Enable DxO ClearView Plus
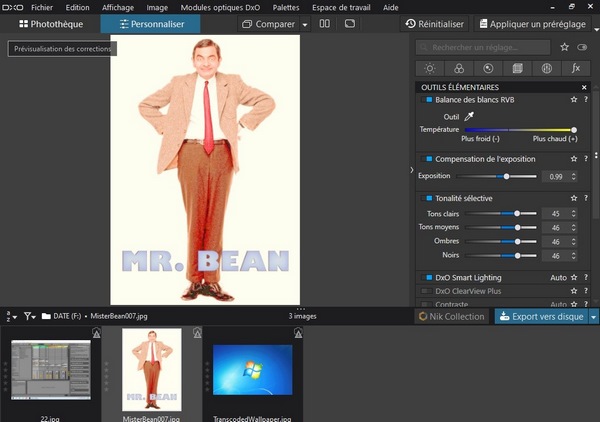 coord(426,291)
